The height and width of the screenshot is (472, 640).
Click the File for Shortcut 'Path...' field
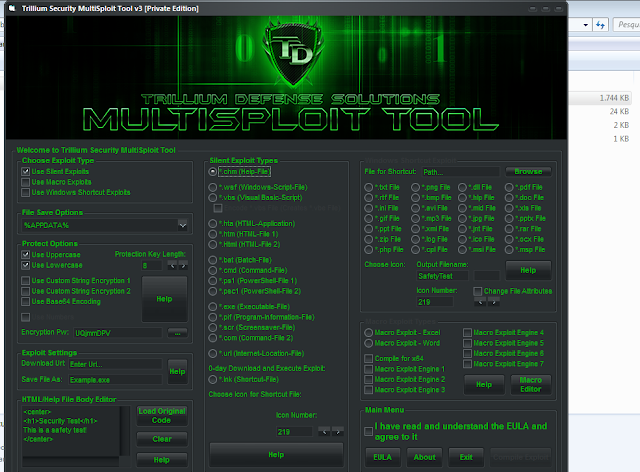click(460, 172)
